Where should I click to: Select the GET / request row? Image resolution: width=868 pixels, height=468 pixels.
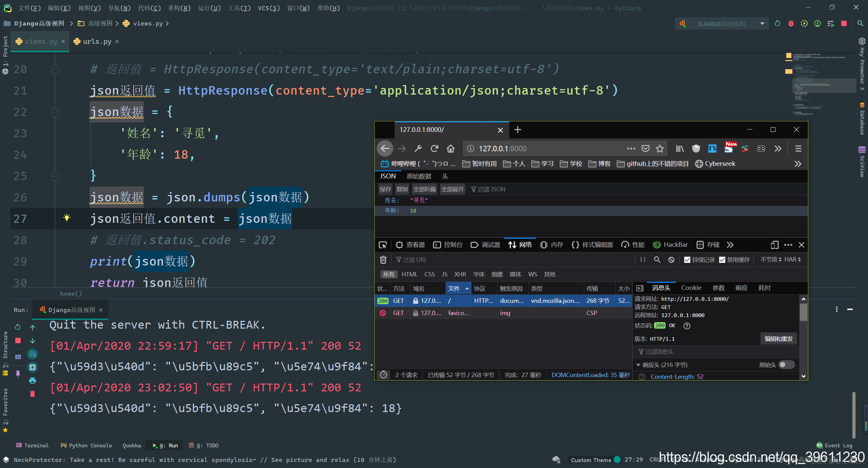click(x=503, y=301)
